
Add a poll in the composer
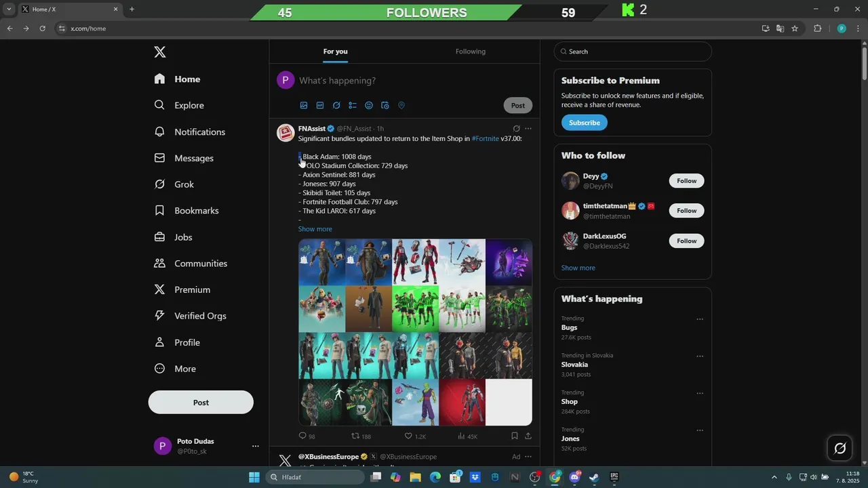coord(353,106)
